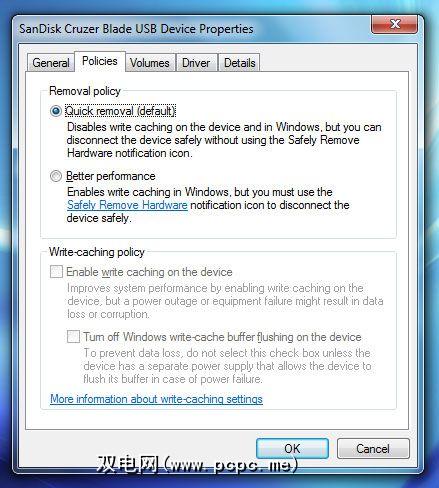Tick Turn off write-cache buffer flushing checkbox
This screenshot has width=439, height=488.
coord(73,336)
